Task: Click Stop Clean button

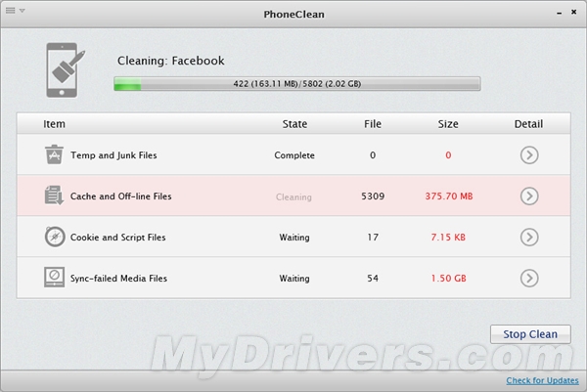Action: (x=530, y=334)
